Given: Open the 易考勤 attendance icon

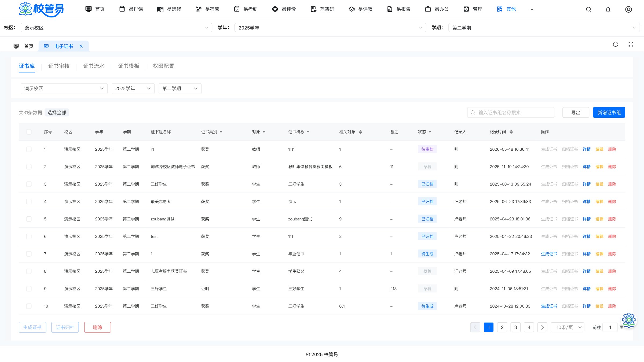Looking at the screenshot, I should [x=237, y=9].
